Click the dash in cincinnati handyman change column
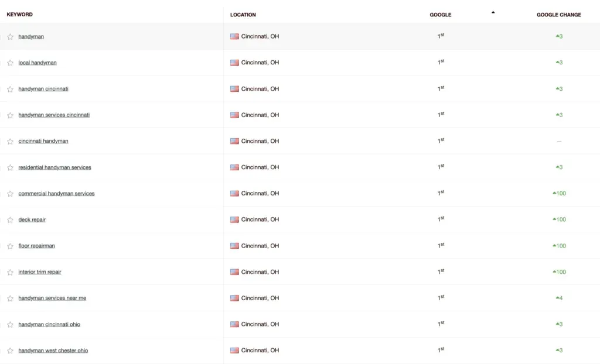Image resolution: width=600 pixels, height=364 pixels. (x=559, y=141)
